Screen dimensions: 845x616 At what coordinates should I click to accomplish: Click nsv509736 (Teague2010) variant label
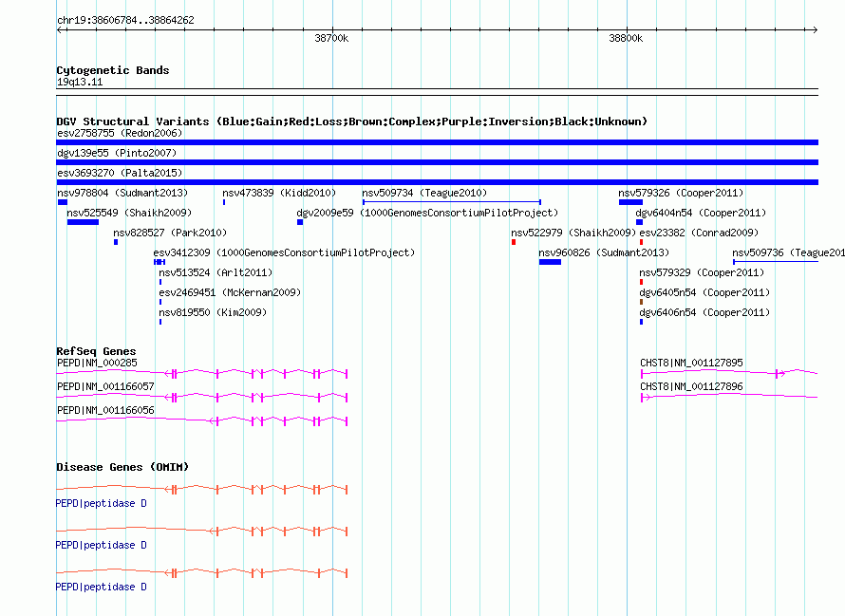(x=788, y=252)
